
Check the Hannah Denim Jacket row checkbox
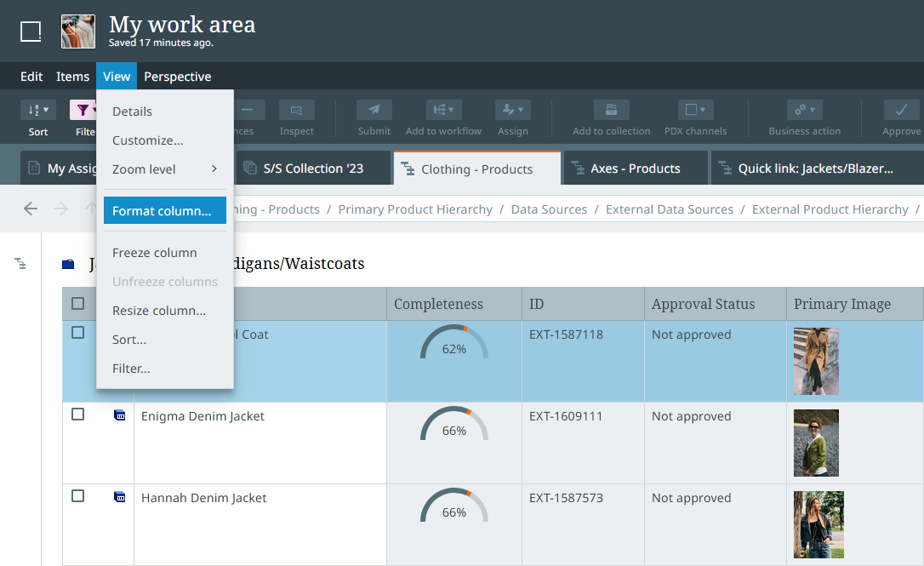pos(78,496)
